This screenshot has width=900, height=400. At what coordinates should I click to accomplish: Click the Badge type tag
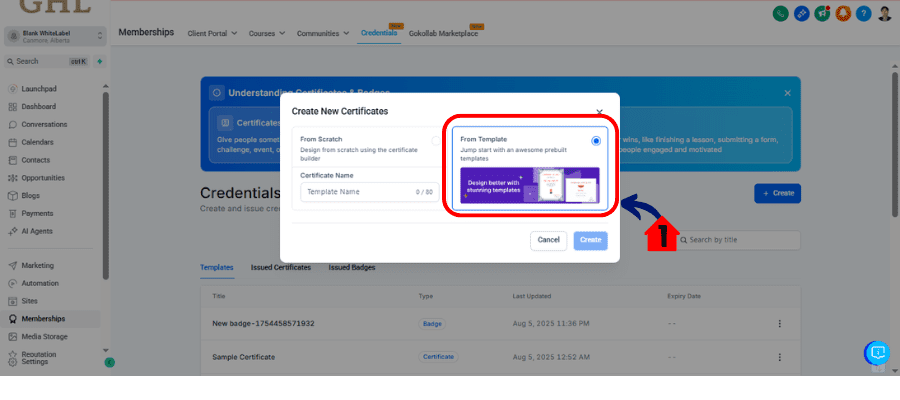click(432, 324)
